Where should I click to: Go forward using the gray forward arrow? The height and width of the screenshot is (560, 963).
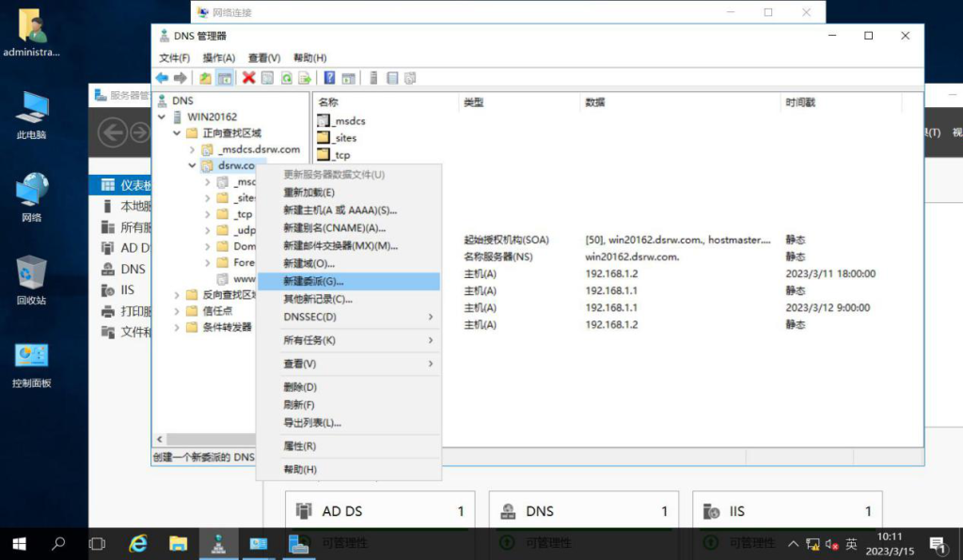click(181, 78)
